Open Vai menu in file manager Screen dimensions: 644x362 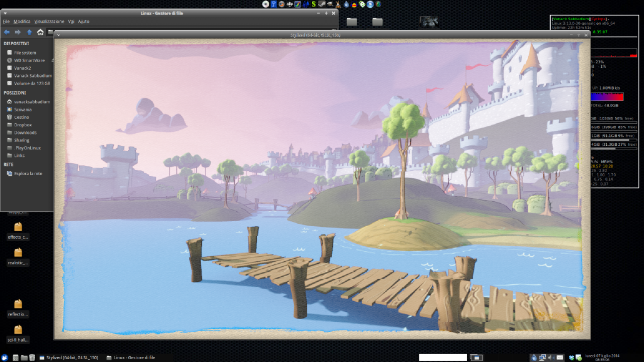[x=71, y=22]
